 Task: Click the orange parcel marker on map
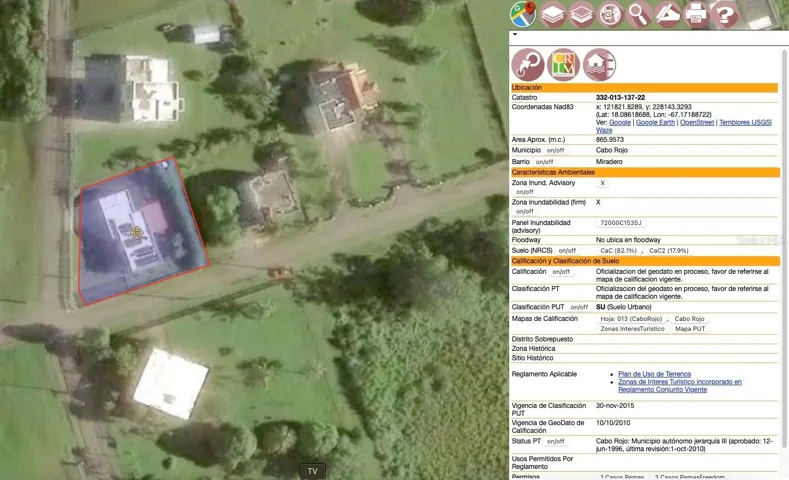(137, 233)
